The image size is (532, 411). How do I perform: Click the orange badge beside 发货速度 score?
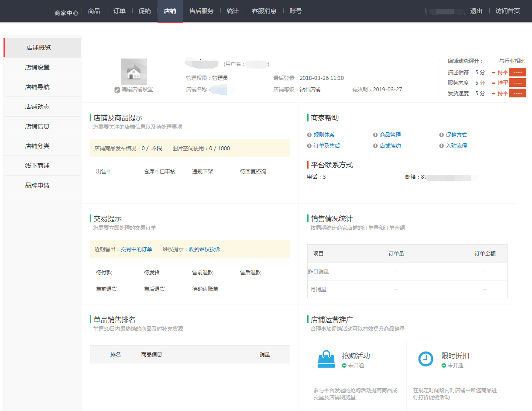click(x=518, y=93)
